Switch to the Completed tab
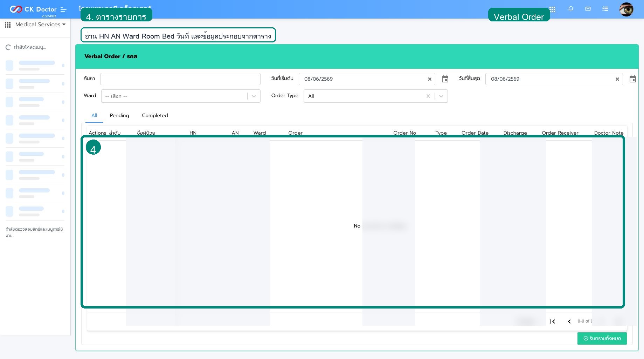 pyautogui.click(x=155, y=115)
